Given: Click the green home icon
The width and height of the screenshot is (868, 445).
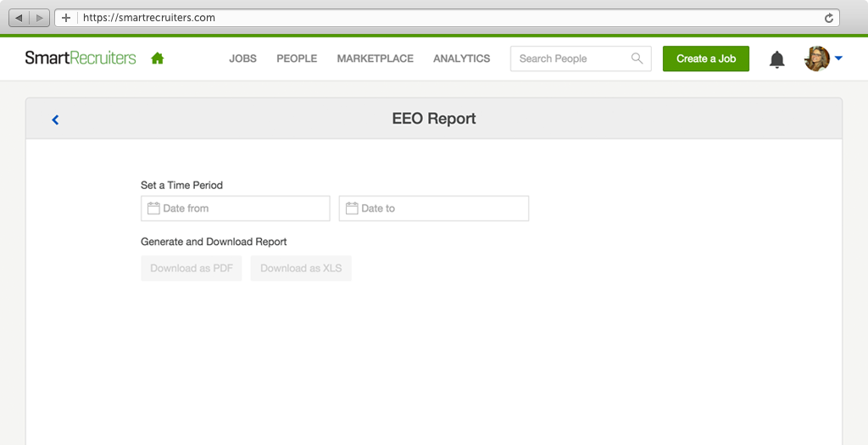Looking at the screenshot, I should pos(157,58).
